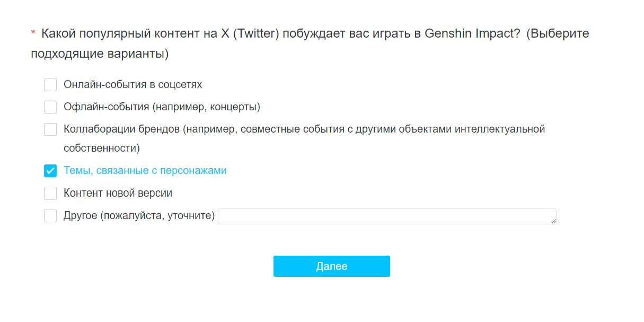Click the Офлайн-события (например, концерты) label
Image resolution: width=644 pixels, height=322 pixels.
(162, 107)
